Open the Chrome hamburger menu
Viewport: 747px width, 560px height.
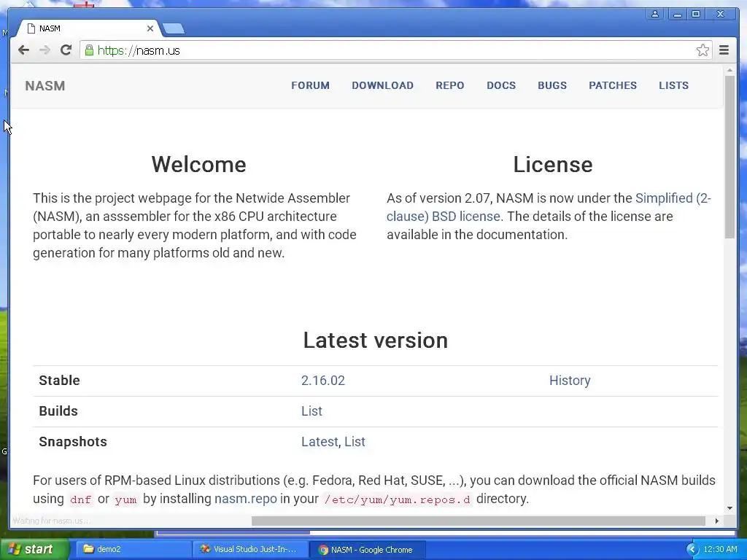coord(724,50)
